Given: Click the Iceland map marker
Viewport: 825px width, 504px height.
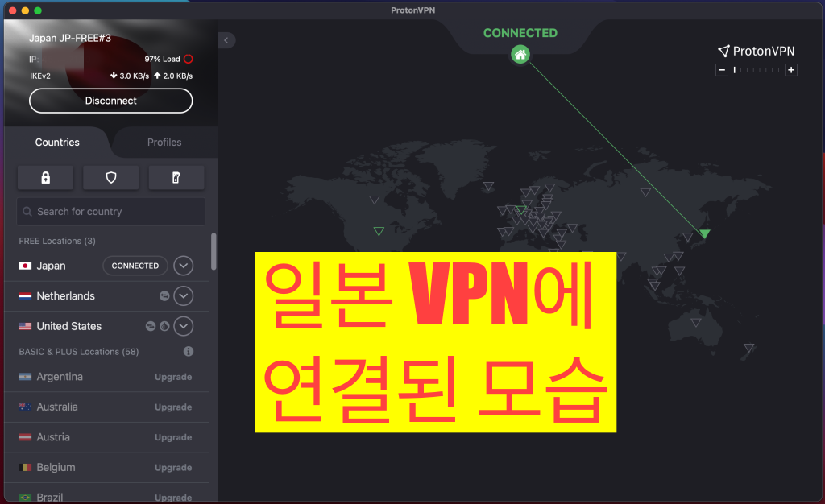Looking at the screenshot, I should tap(488, 186).
